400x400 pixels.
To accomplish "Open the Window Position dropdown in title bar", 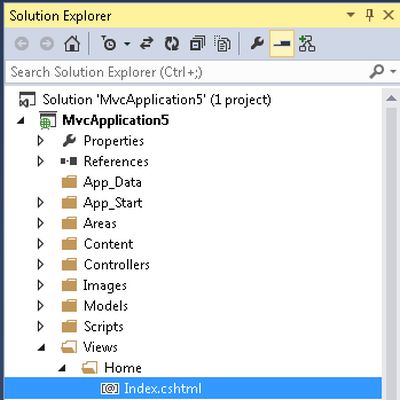I will click(x=350, y=15).
